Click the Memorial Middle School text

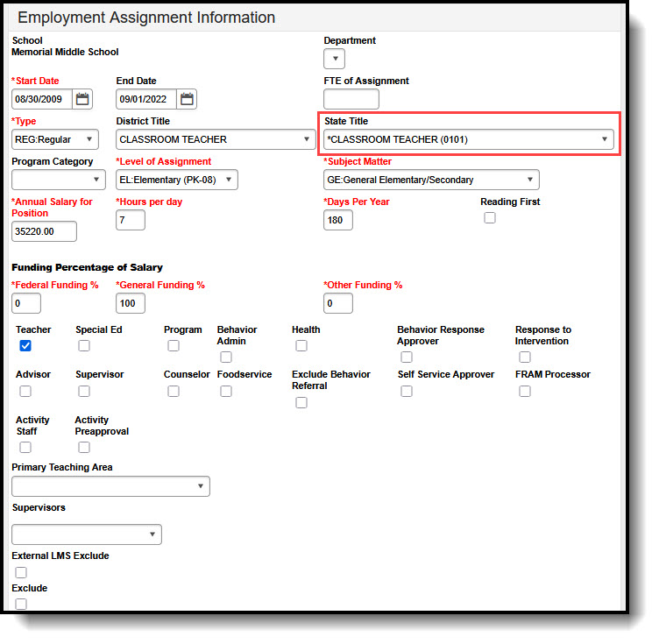click(x=65, y=52)
